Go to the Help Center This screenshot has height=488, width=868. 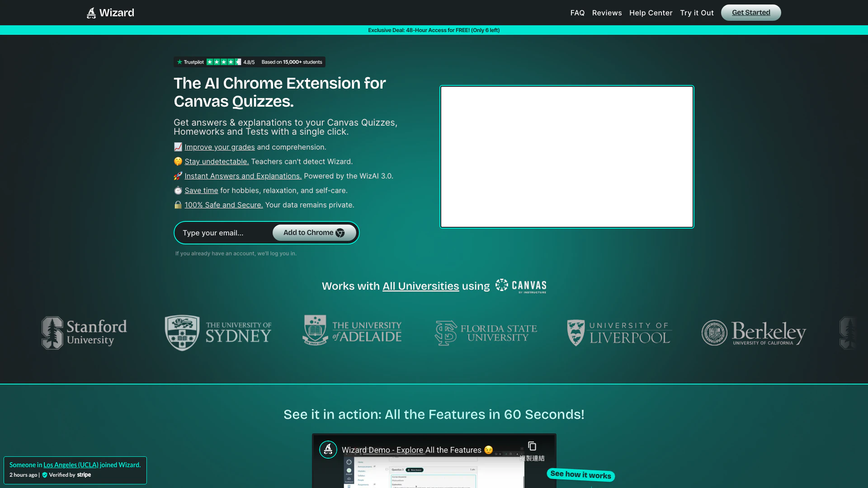tap(651, 13)
